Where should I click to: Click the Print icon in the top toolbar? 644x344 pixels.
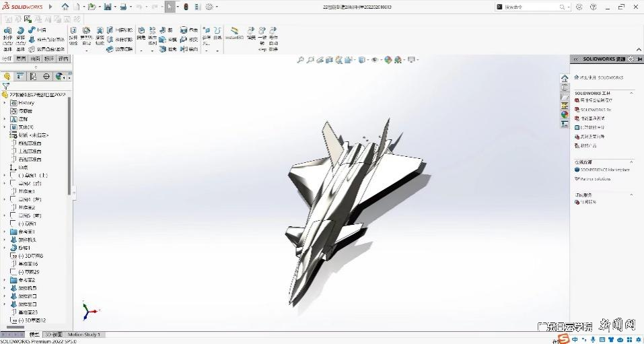(123, 7)
